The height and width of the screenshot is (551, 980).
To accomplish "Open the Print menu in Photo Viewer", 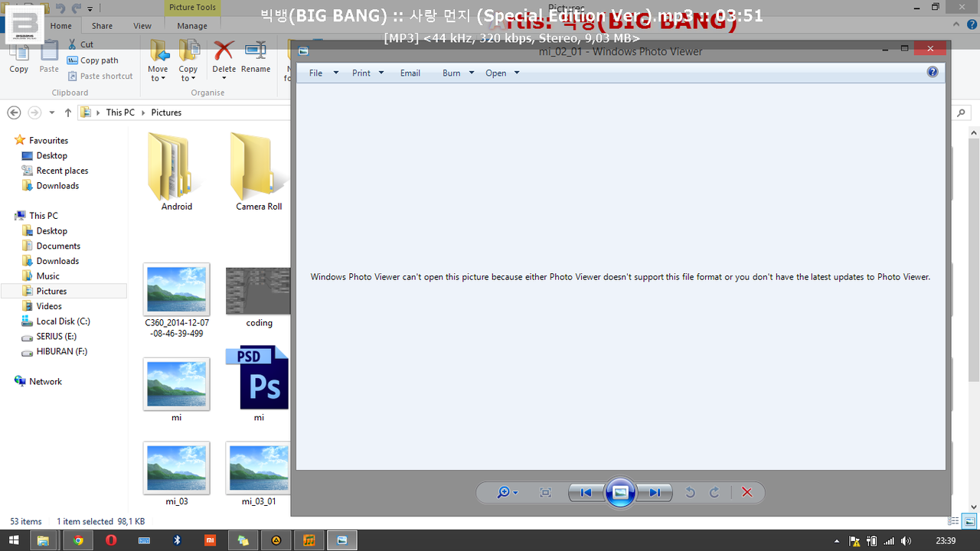I will tap(367, 73).
